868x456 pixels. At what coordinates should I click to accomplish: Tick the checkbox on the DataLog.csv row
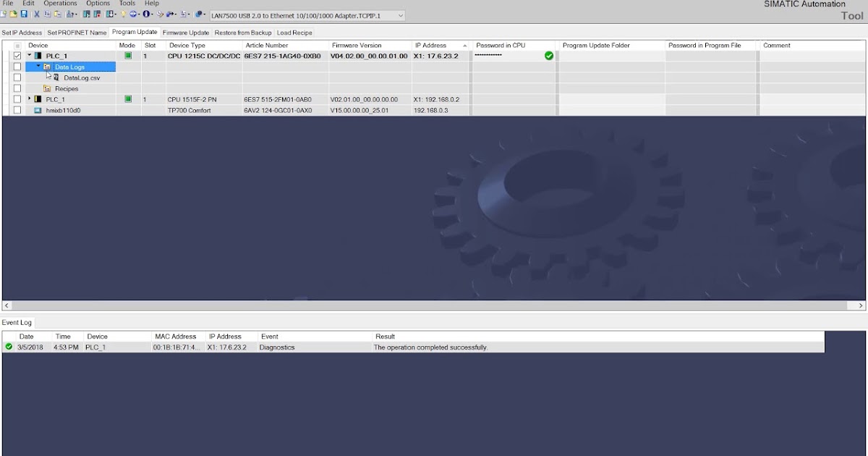click(17, 77)
